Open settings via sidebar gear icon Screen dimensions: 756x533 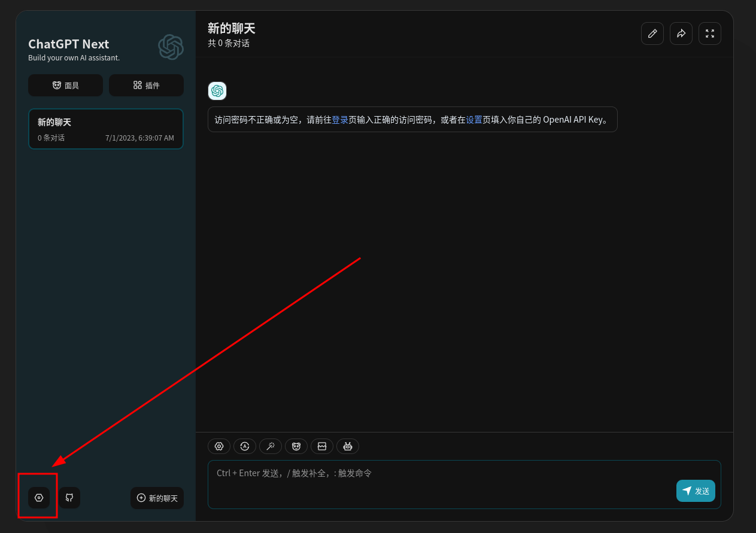click(x=39, y=498)
